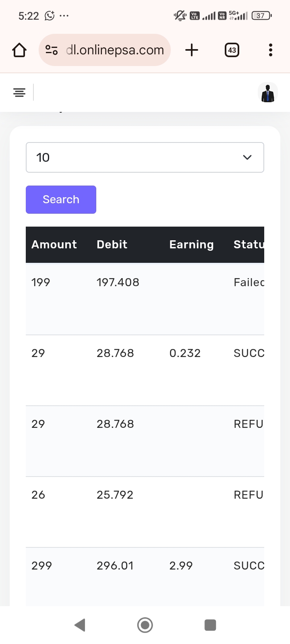Open the hamburger sidebar menu
The height and width of the screenshot is (644, 290).
[19, 93]
